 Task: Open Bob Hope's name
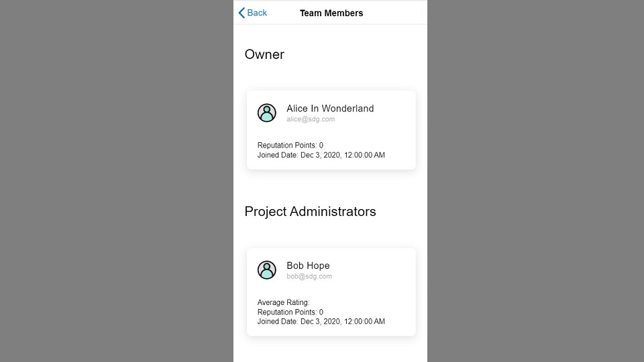click(x=308, y=265)
